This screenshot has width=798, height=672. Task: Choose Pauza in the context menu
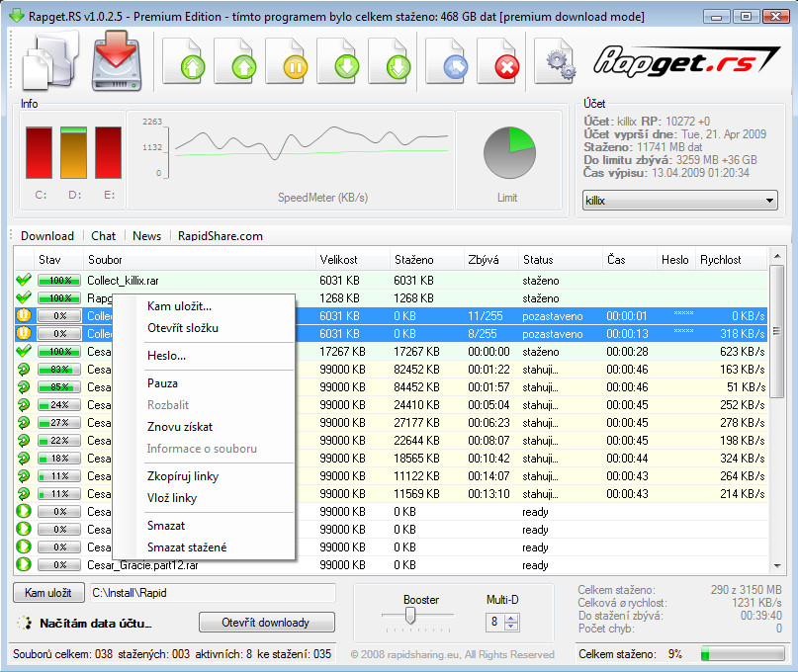[162, 383]
